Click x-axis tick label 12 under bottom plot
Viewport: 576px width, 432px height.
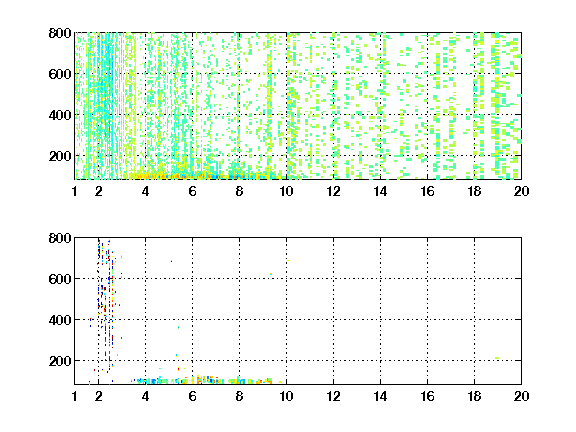[333, 396]
